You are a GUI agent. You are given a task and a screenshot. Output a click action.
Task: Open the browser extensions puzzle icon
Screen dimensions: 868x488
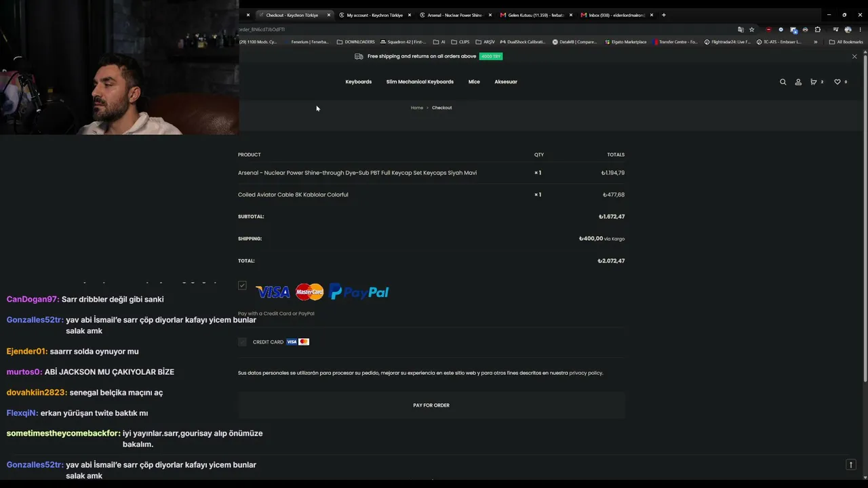pyautogui.click(x=817, y=30)
